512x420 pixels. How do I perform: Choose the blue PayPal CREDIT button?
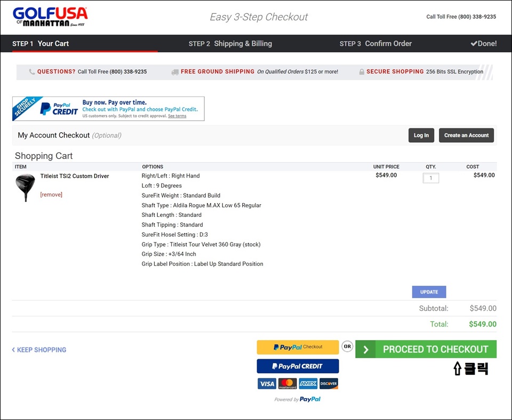click(298, 366)
